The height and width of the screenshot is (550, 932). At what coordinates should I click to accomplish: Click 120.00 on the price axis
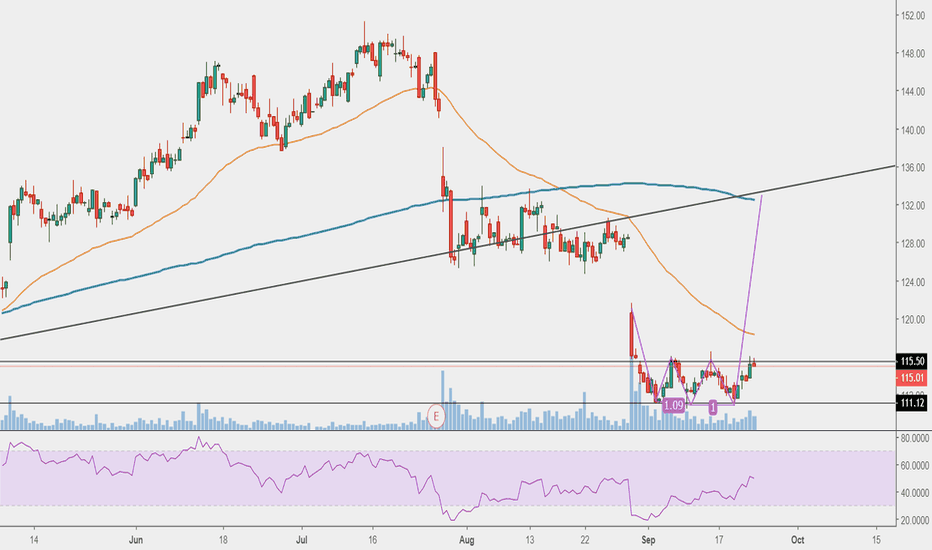tap(912, 319)
